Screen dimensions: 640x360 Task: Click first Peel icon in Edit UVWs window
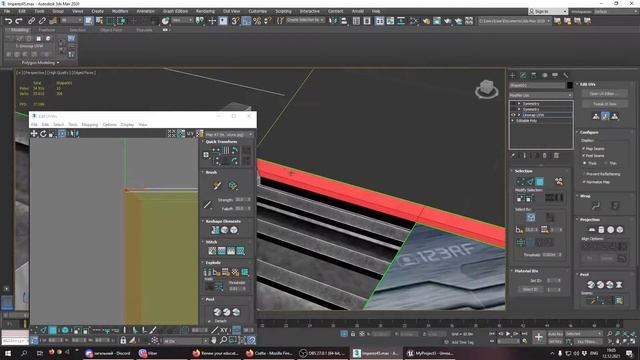coord(217,312)
